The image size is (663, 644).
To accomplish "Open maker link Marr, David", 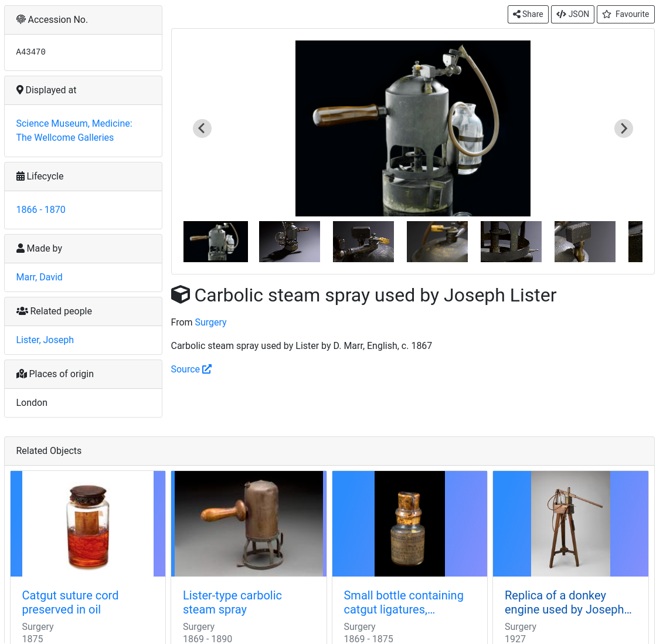I will tap(39, 277).
